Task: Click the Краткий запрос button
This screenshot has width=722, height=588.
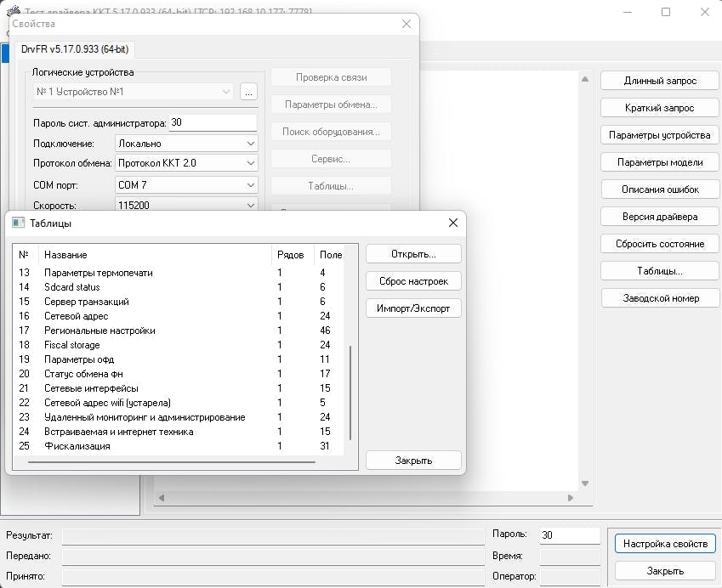Action: [x=660, y=108]
